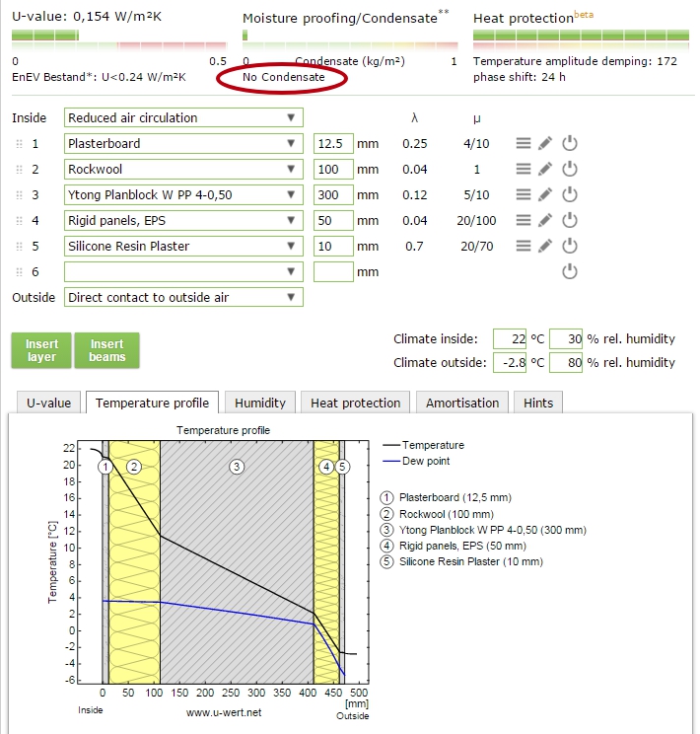The width and height of the screenshot is (700, 734).
Task: Toggle power icon for Rigid panels EPS layer
Action: tap(570, 220)
